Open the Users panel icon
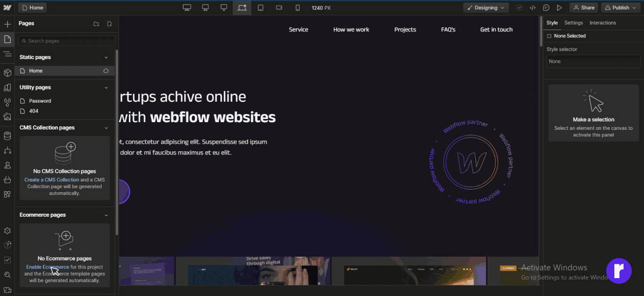 point(7,165)
